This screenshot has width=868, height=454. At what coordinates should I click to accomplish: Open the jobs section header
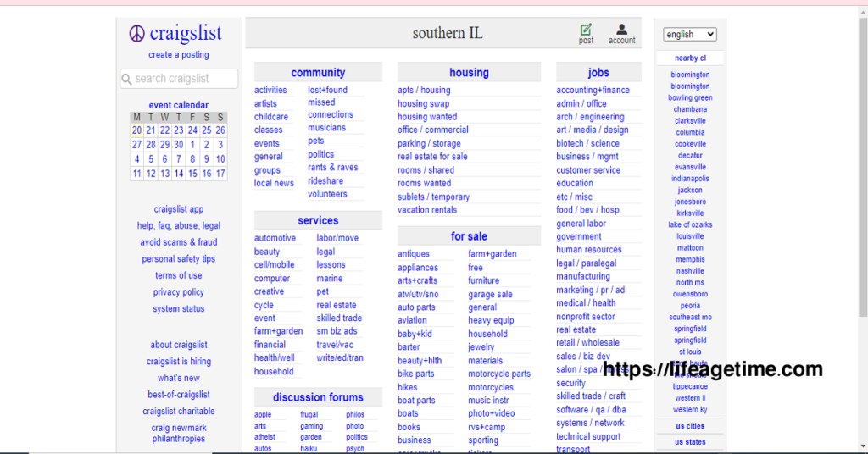point(598,73)
